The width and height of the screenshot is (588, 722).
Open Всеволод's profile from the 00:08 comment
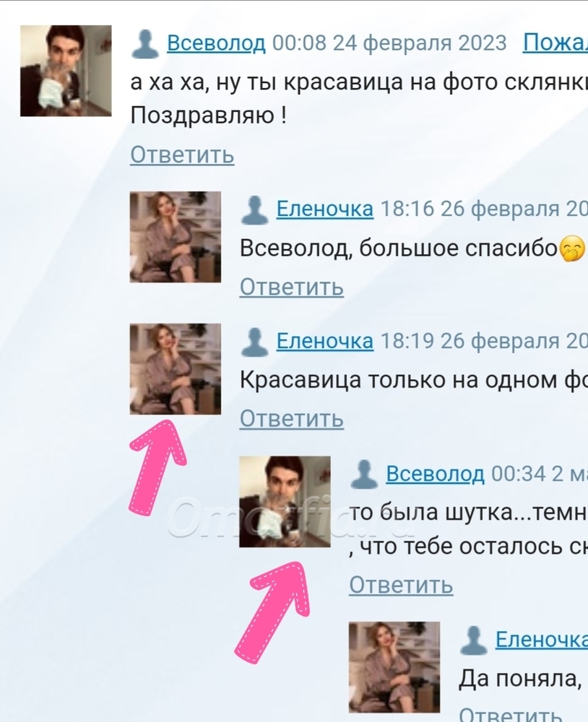coord(216,43)
